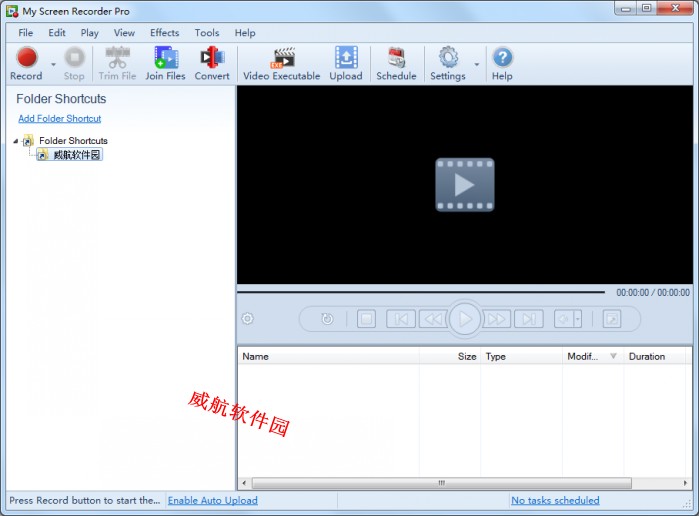Screen dimensions: 699x516
Task: Start recording with the red Record button
Action: (26, 64)
